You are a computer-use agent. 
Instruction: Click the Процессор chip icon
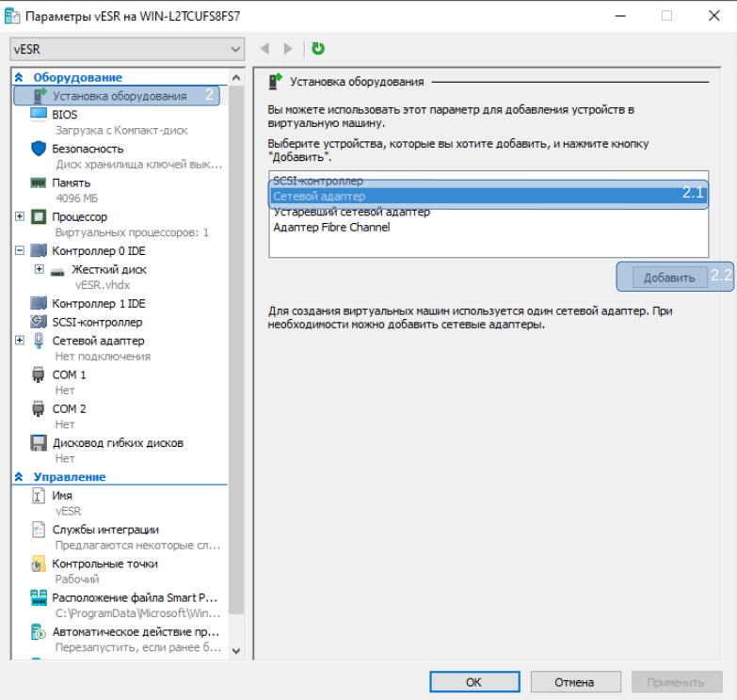(x=39, y=217)
